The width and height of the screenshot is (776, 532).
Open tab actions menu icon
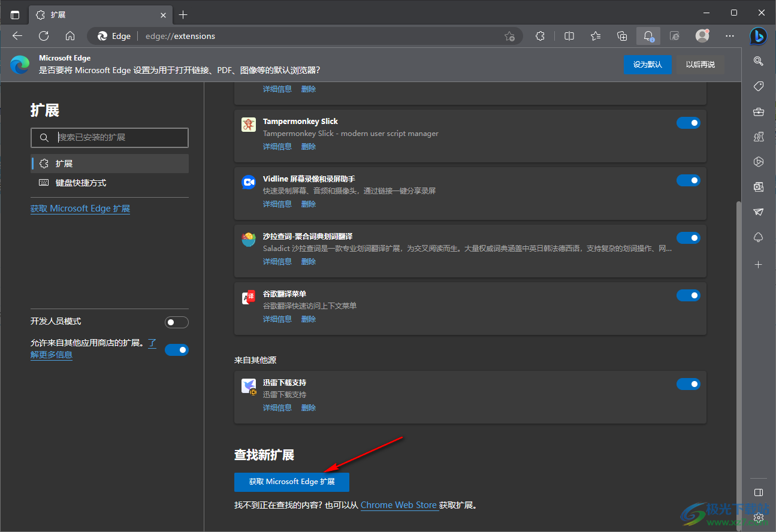pyautogui.click(x=15, y=14)
